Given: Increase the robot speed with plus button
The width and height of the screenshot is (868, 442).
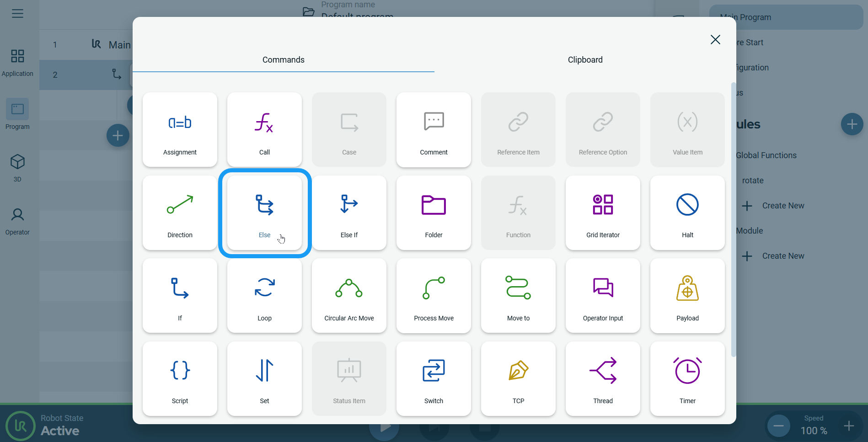Looking at the screenshot, I should click(x=849, y=426).
